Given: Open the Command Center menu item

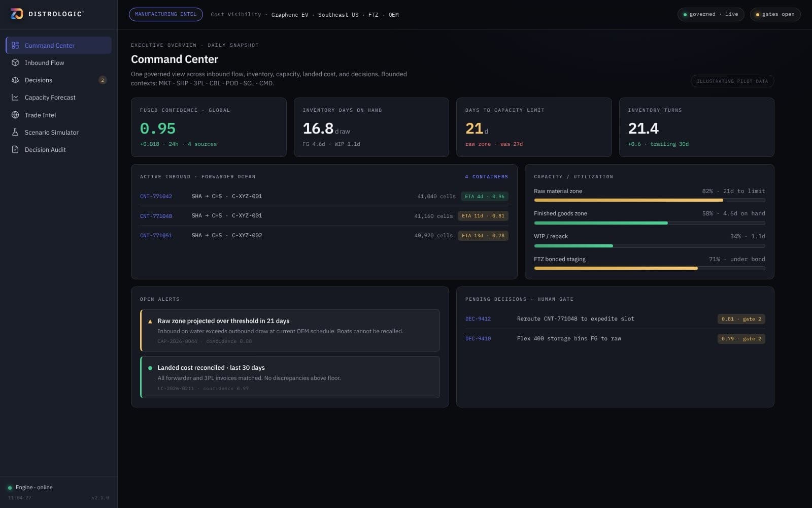Looking at the screenshot, I should (x=58, y=45).
